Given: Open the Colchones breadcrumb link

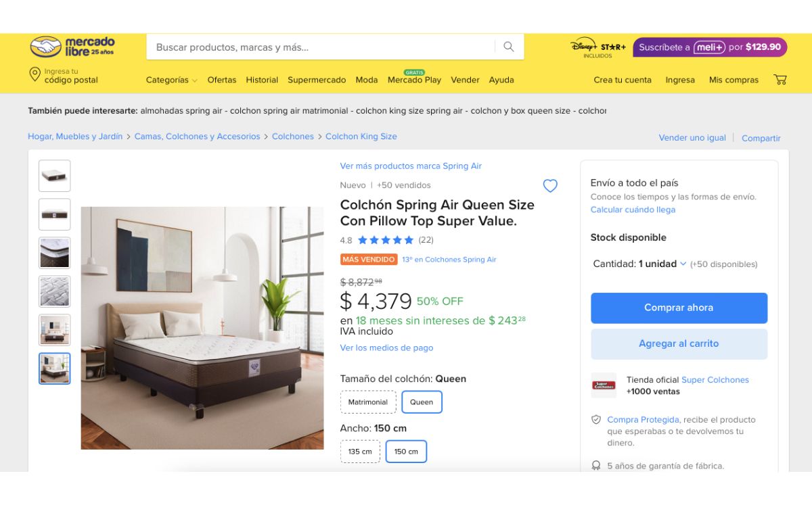Looking at the screenshot, I should (x=293, y=137).
